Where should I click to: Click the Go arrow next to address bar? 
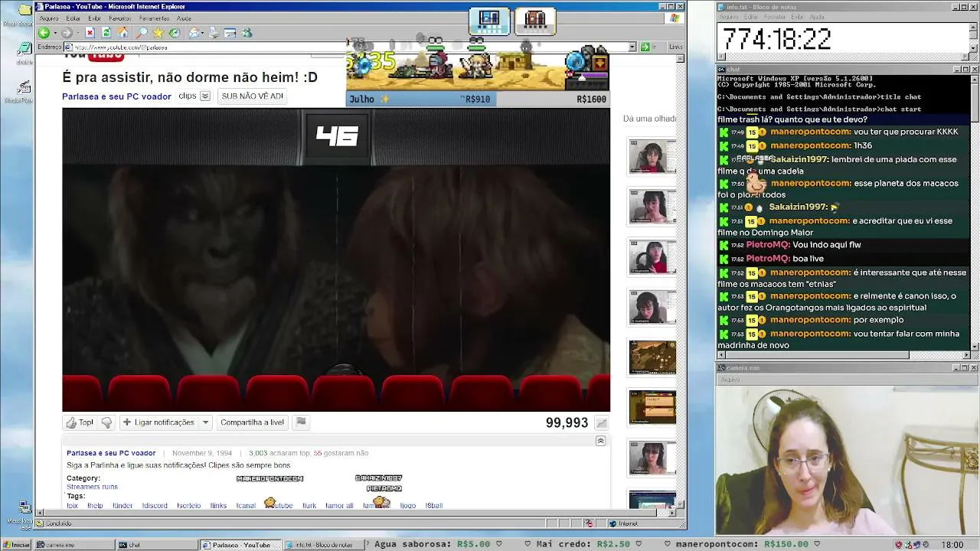pyautogui.click(x=645, y=47)
